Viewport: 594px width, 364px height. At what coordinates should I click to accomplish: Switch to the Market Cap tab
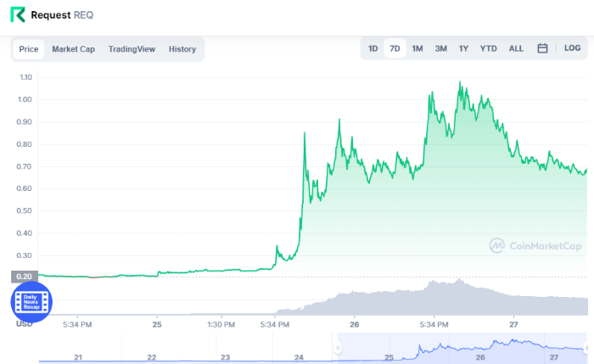[73, 49]
